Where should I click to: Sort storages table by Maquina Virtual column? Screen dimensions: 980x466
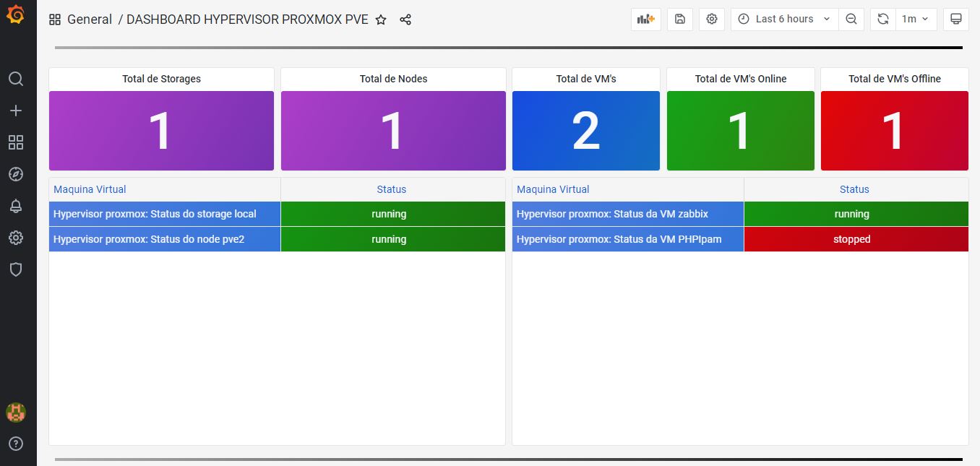click(x=90, y=189)
